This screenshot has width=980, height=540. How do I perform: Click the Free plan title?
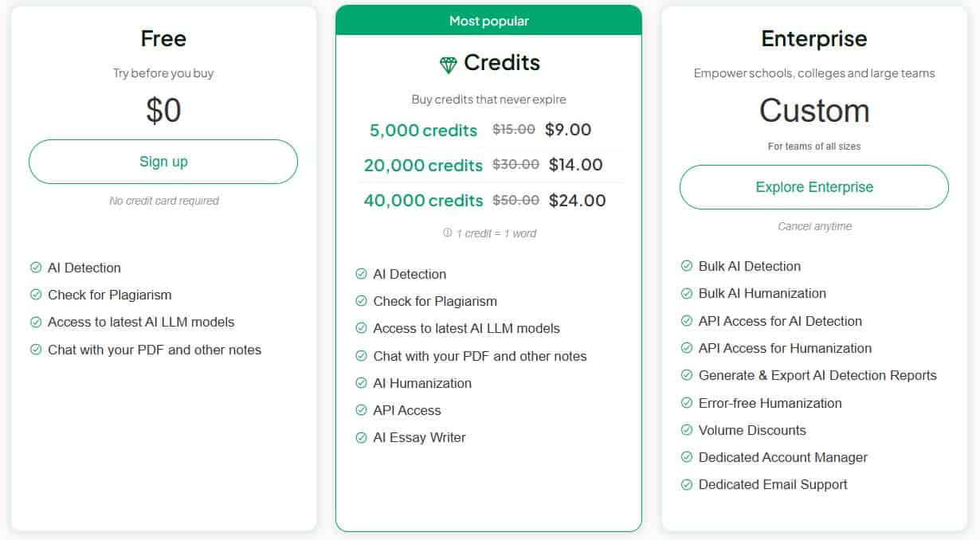tap(163, 37)
